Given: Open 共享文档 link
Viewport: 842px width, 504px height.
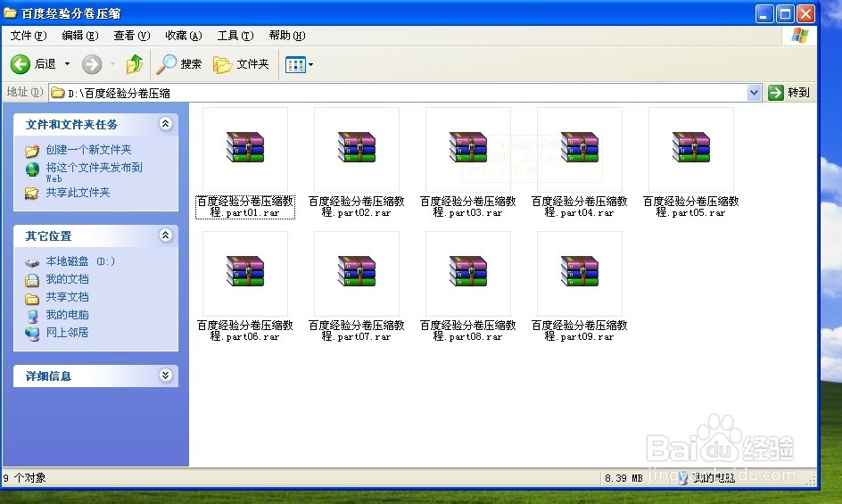Looking at the screenshot, I should (x=67, y=296).
